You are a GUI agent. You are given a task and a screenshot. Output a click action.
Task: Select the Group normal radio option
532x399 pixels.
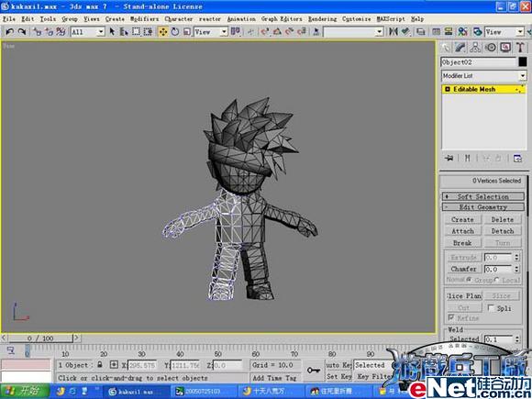469,280
